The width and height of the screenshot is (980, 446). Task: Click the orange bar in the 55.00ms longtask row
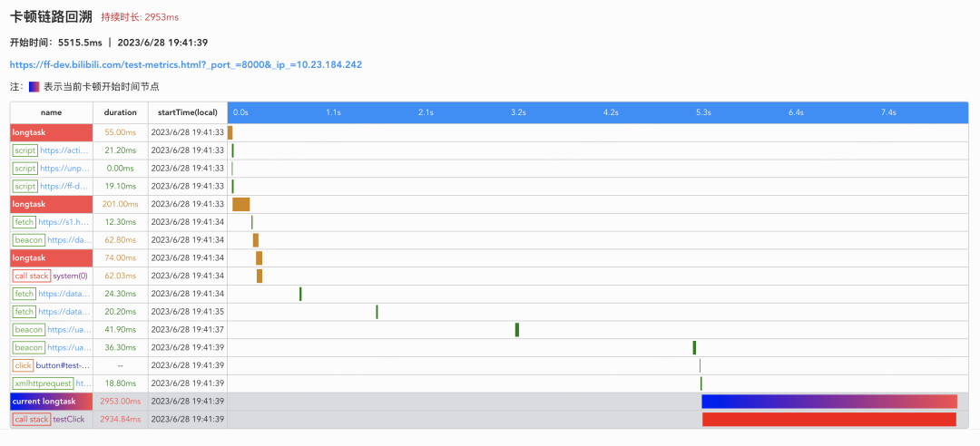(x=230, y=132)
